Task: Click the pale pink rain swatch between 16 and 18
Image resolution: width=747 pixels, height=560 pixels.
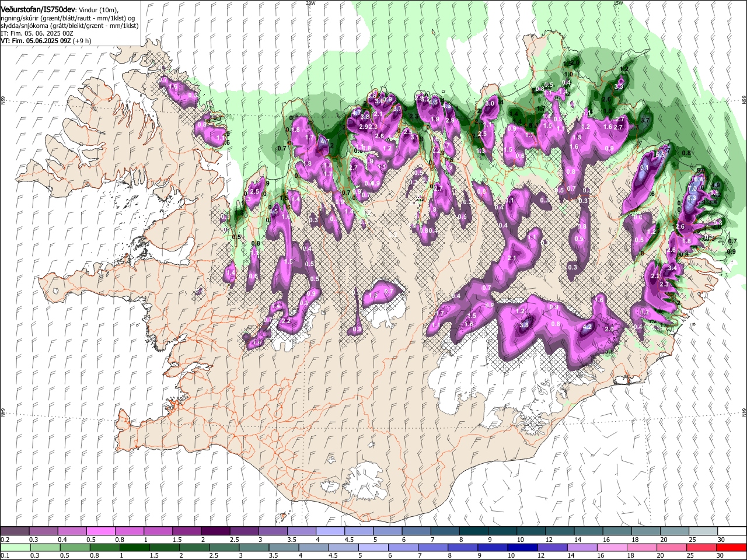Action: [612, 547]
